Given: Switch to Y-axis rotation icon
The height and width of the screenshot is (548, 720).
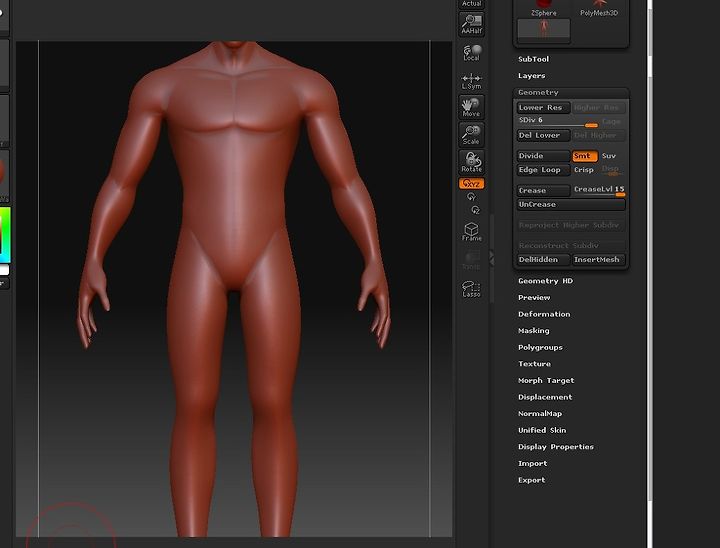Looking at the screenshot, I should 471,197.
